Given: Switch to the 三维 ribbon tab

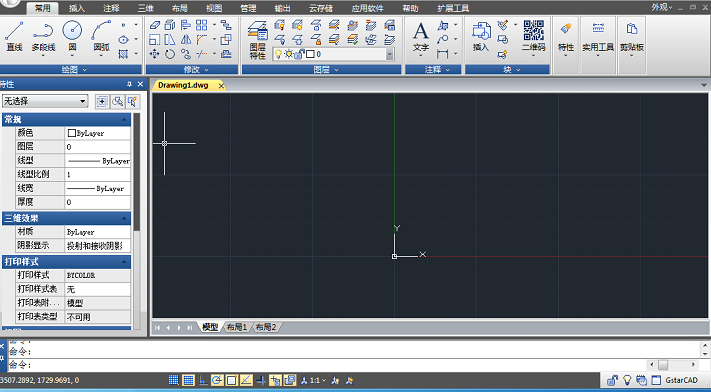Looking at the screenshot, I should [x=146, y=8].
